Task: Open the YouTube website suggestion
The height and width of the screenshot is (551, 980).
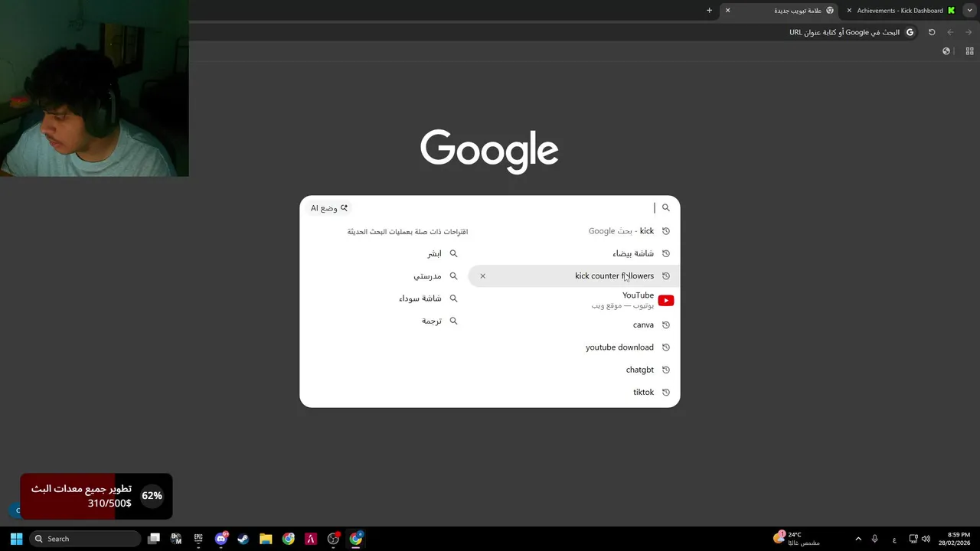Action: pos(573,300)
